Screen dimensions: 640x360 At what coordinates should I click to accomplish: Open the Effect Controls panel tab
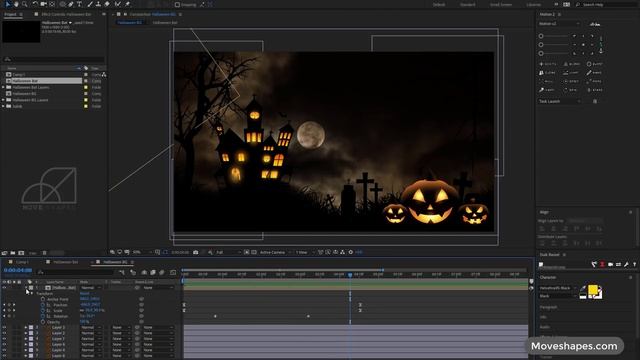pos(65,14)
